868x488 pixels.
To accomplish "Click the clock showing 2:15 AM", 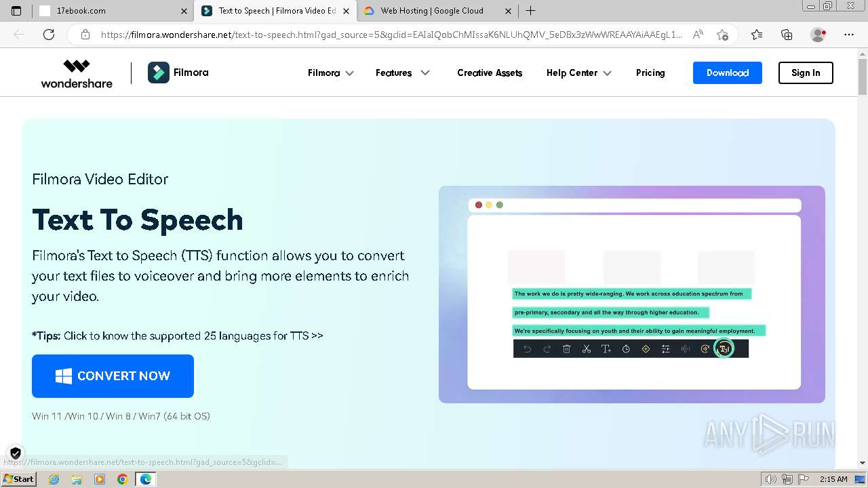I will pyautogui.click(x=833, y=479).
